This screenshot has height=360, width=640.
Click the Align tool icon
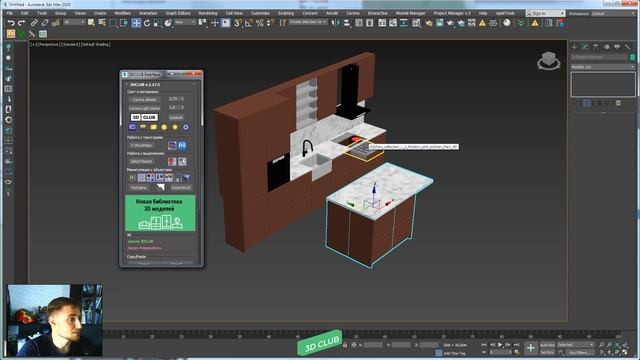click(x=347, y=23)
